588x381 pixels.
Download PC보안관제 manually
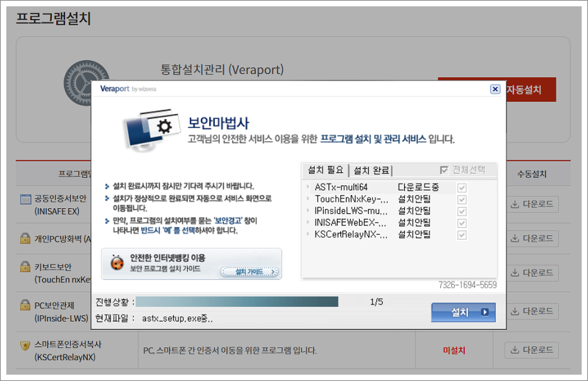531,311
